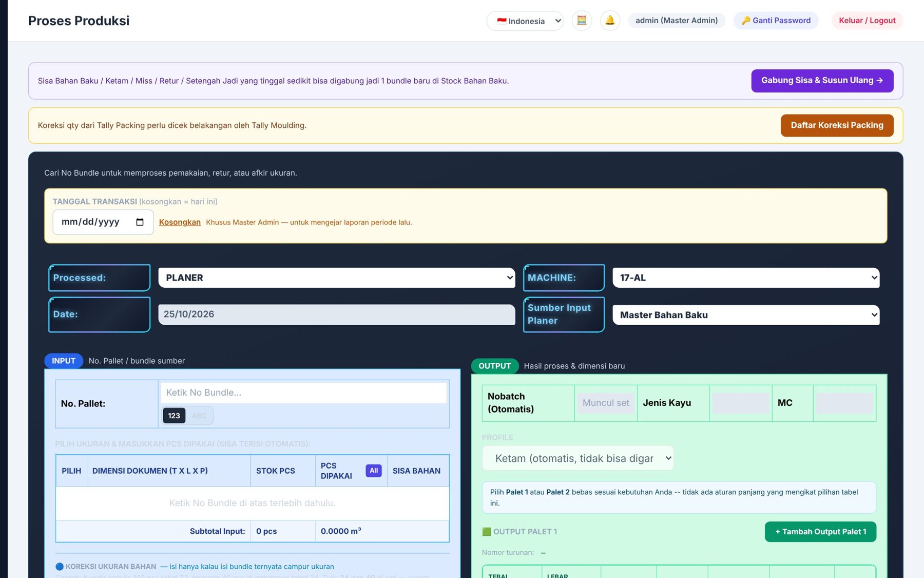Open the calculator icon in header

click(x=582, y=21)
